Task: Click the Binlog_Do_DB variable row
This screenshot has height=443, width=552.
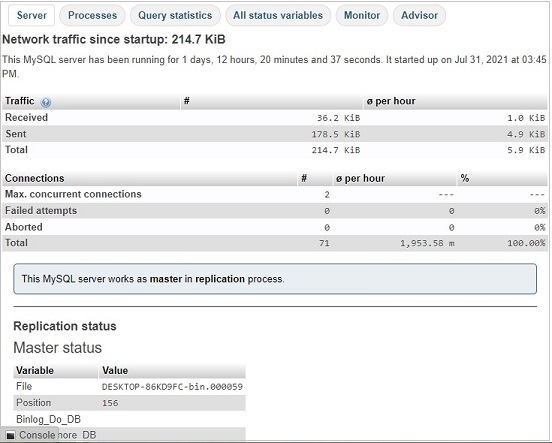Action: 130,419
